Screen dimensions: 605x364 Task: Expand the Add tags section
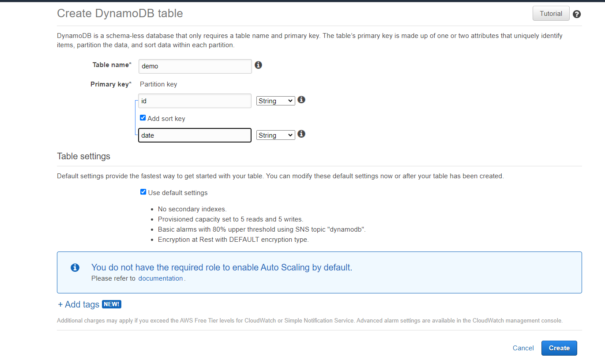tap(79, 304)
